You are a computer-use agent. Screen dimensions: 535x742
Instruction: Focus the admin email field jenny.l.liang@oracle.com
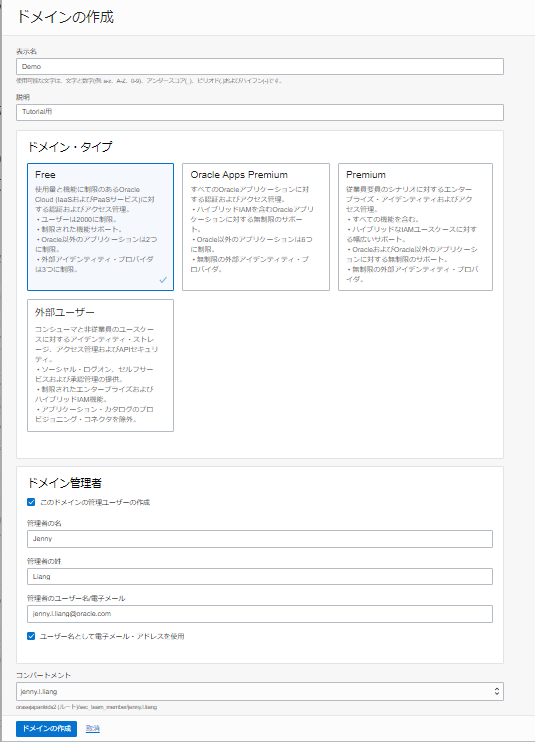tap(260, 614)
